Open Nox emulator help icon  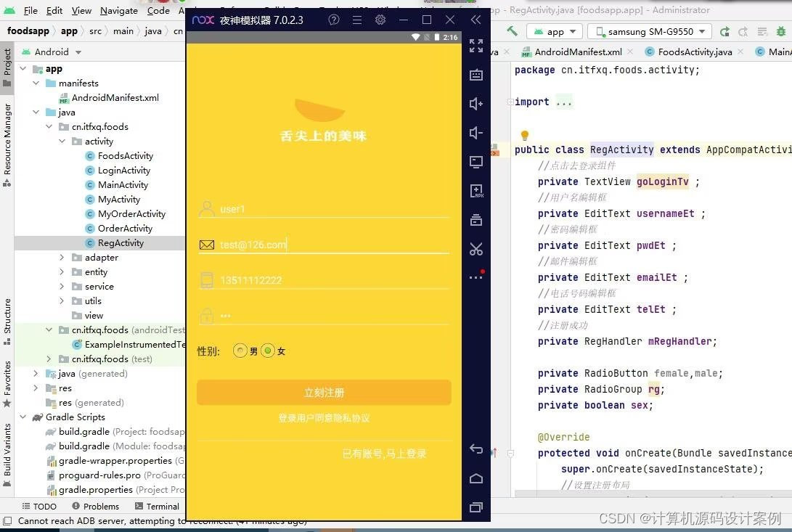(334, 20)
